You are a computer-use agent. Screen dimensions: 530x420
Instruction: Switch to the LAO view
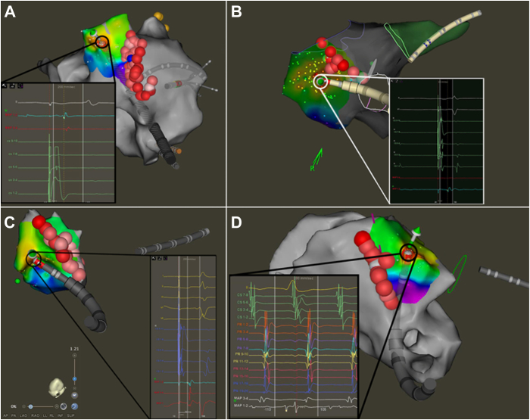(x=23, y=415)
